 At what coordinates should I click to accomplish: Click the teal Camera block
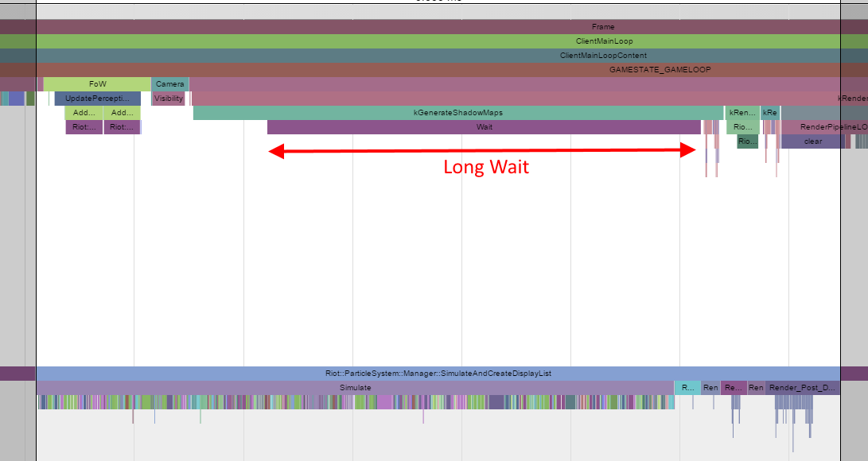coord(169,84)
